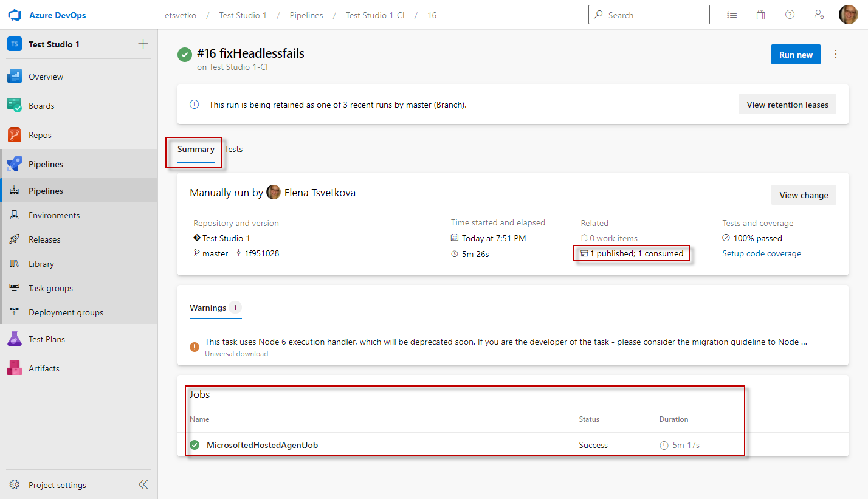Click the Pipelines breadcrumb
The width and height of the screenshot is (868, 499).
coord(306,15)
